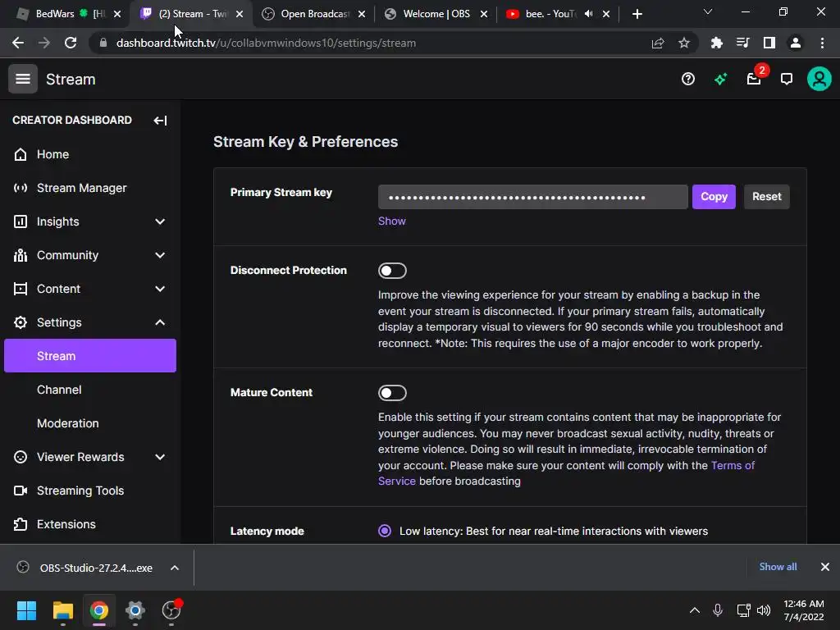
Task: Click the padlock site info icon
Action: (103, 43)
